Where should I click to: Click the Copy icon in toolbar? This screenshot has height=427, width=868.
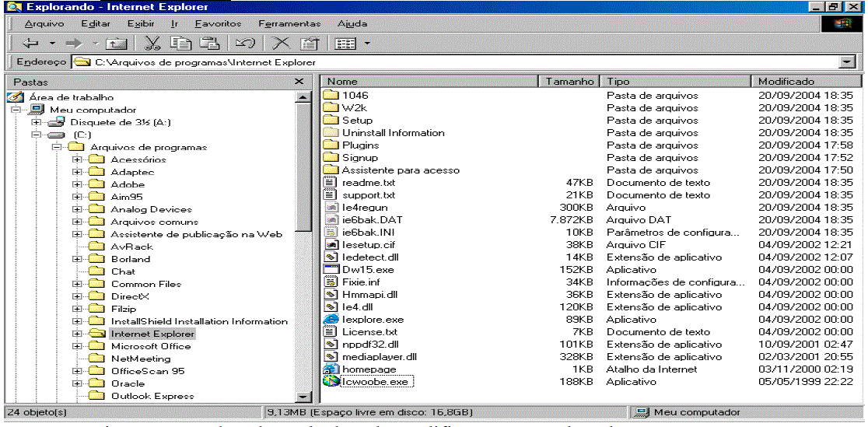click(x=180, y=43)
